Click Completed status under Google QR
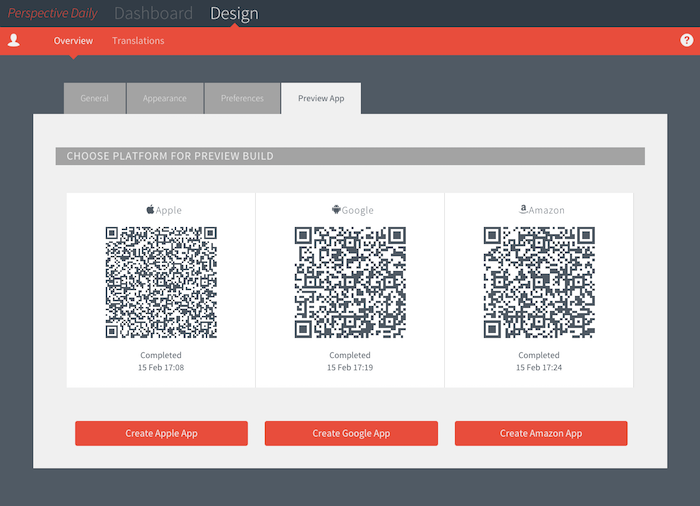Viewport: 700px width, 506px height. 350,355
